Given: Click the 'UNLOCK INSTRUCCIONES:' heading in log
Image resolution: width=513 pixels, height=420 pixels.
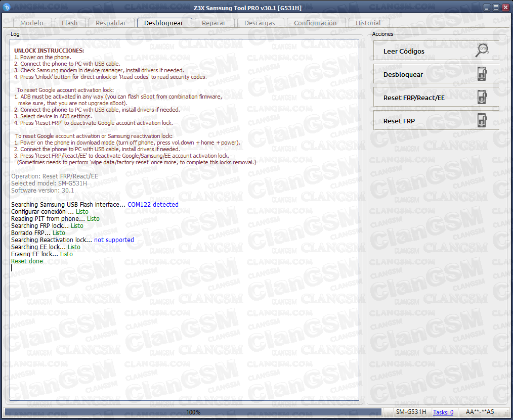Looking at the screenshot, I should 49,51.
